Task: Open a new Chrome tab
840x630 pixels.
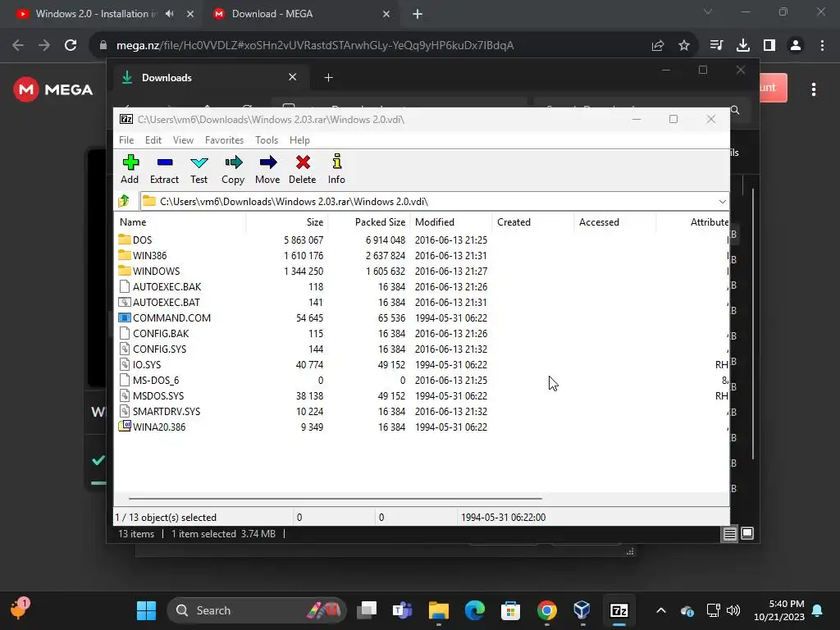Action: click(418, 15)
